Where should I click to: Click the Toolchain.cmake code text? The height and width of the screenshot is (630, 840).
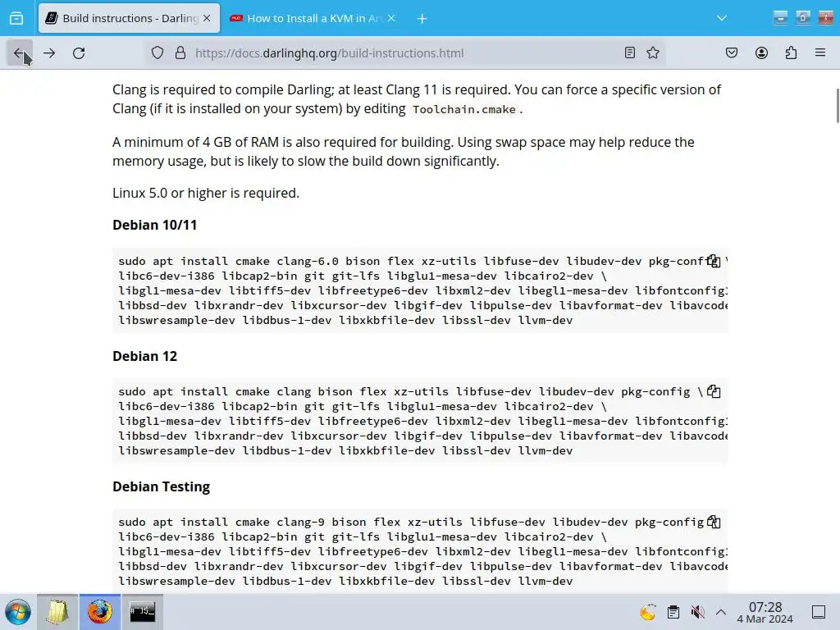click(464, 109)
